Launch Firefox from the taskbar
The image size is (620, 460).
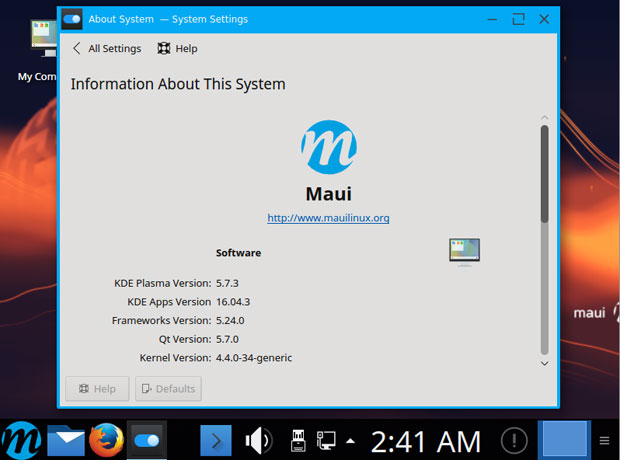point(106,440)
